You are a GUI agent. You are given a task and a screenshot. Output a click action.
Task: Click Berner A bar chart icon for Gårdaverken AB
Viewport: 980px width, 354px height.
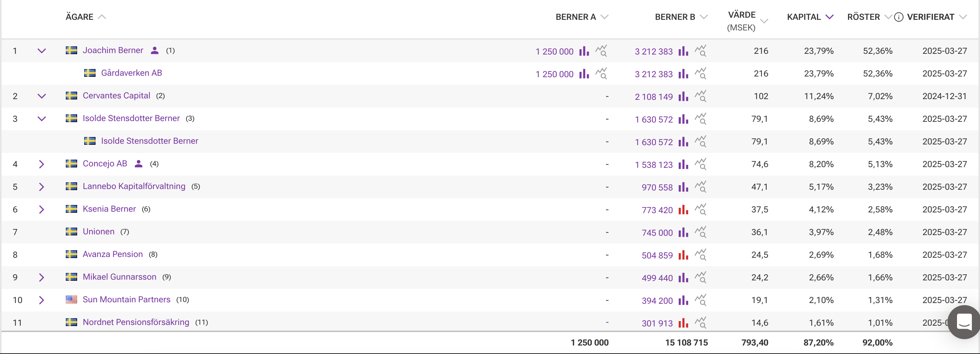point(584,74)
